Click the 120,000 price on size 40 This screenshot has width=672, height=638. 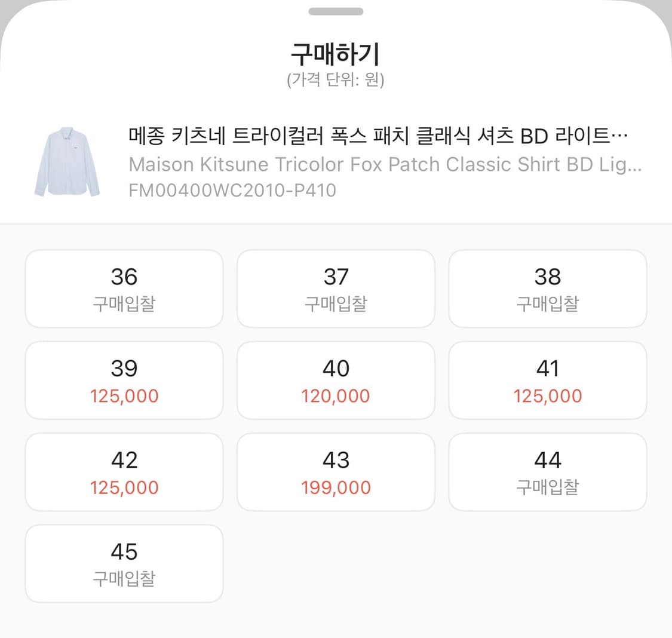pos(336,395)
